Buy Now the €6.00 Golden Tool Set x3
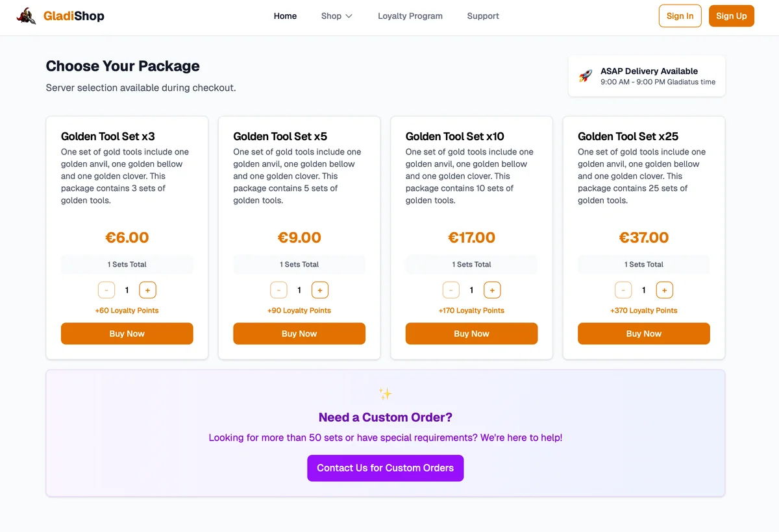779x532 pixels. click(x=127, y=333)
